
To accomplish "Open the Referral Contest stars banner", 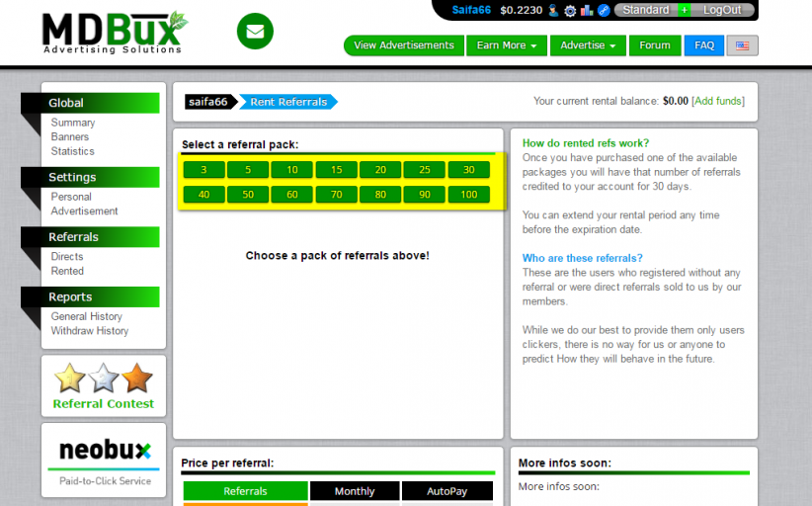I will [104, 386].
